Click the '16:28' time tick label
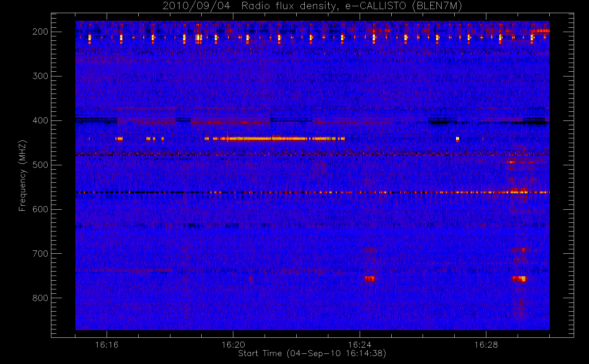The width and height of the screenshot is (589, 364). tap(486, 344)
